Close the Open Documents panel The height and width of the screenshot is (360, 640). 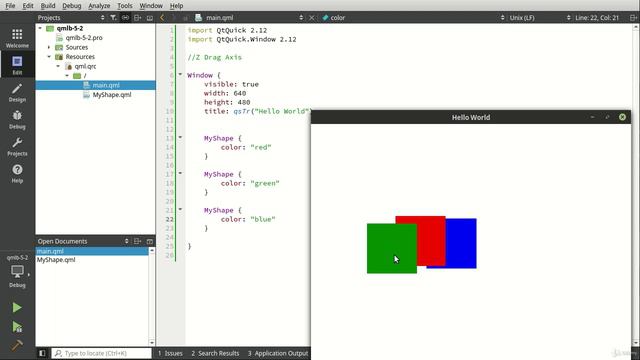coord(150,241)
